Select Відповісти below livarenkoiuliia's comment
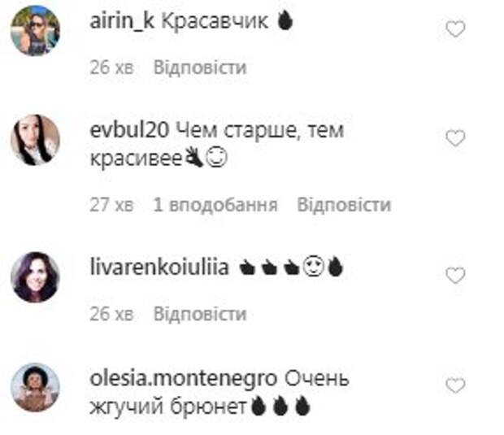The image size is (504, 435). pyautogui.click(x=200, y=314)
